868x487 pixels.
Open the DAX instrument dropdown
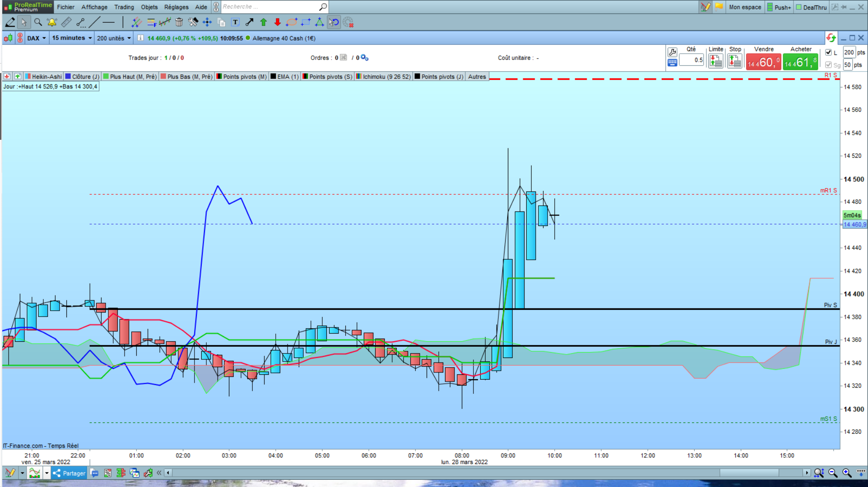(x=37, y=38)
